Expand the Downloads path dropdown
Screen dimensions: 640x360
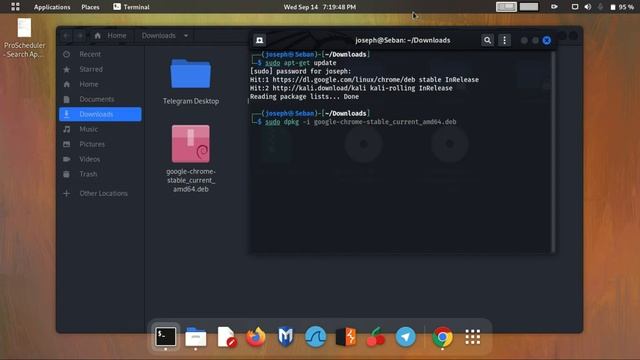[x=186, y=36]
